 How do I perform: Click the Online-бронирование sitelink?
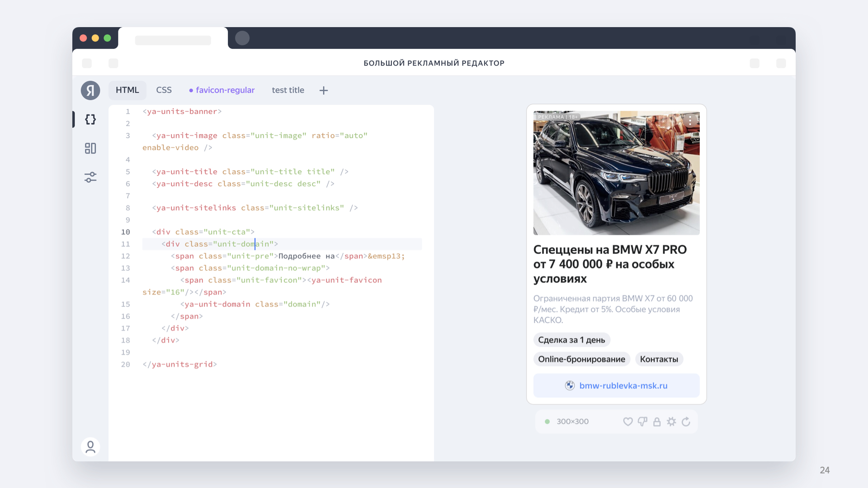click(581, 359)
